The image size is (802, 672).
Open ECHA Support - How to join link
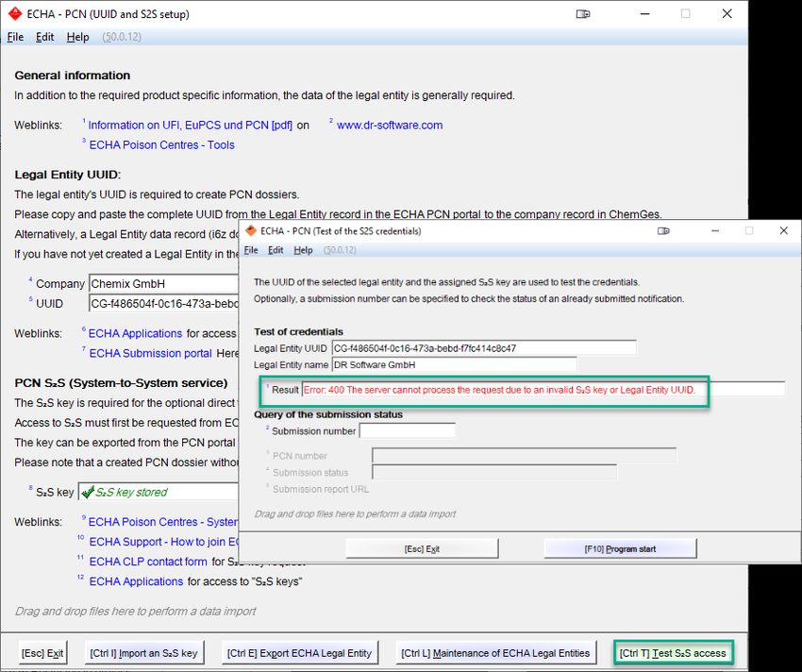point(163,542)
